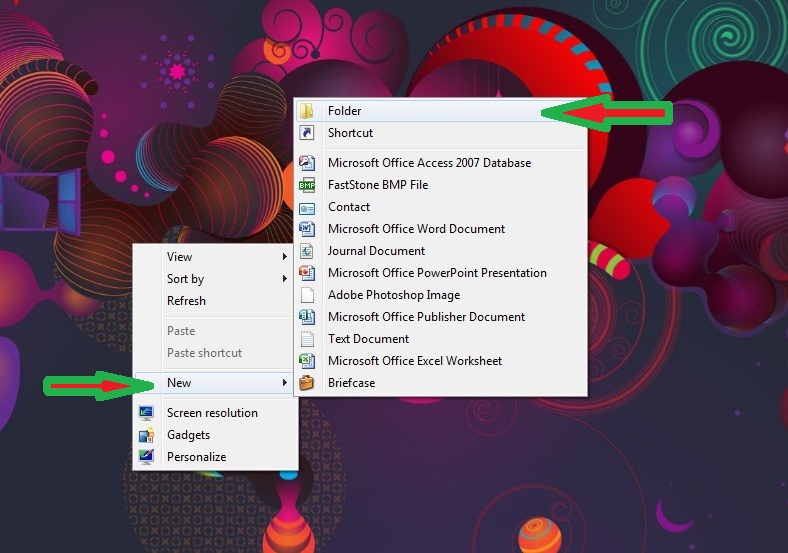Click the Excel Worksheet icon
The width and height of the screenshot is (788, 553).
pyautogui.click(x=307, y=361)
